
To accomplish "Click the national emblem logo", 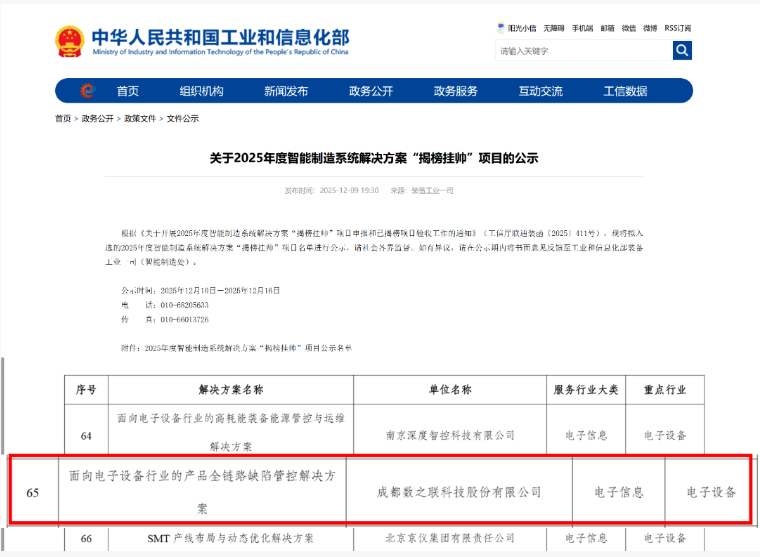I will coord(69,41).
